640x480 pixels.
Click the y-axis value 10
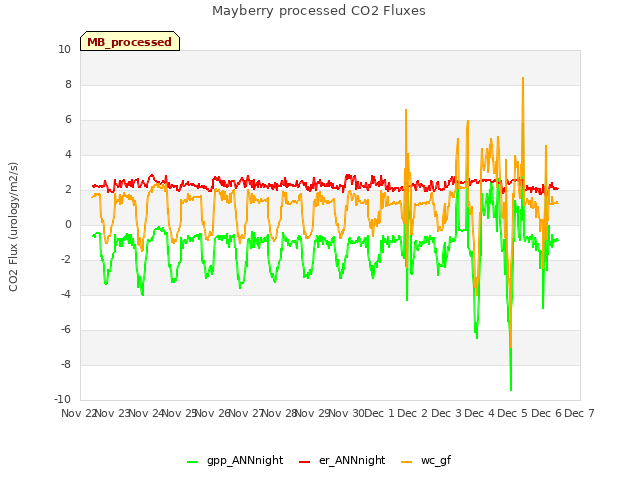pos(64,49)
